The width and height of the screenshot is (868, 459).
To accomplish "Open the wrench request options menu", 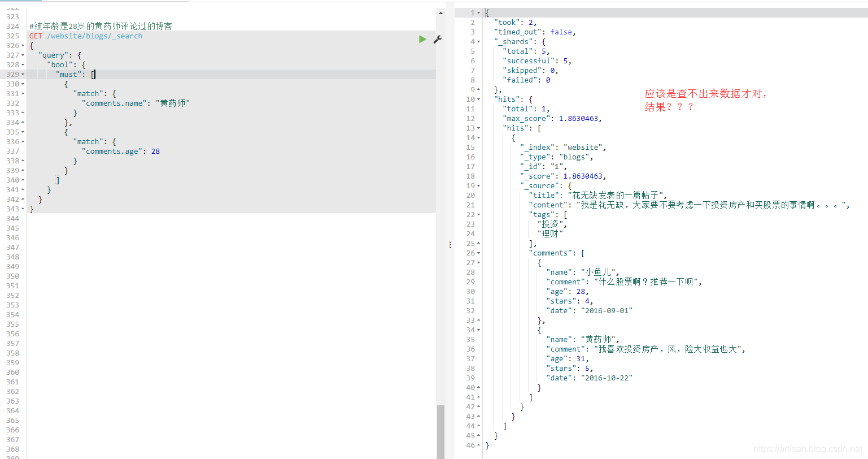I will click(437, 39).
